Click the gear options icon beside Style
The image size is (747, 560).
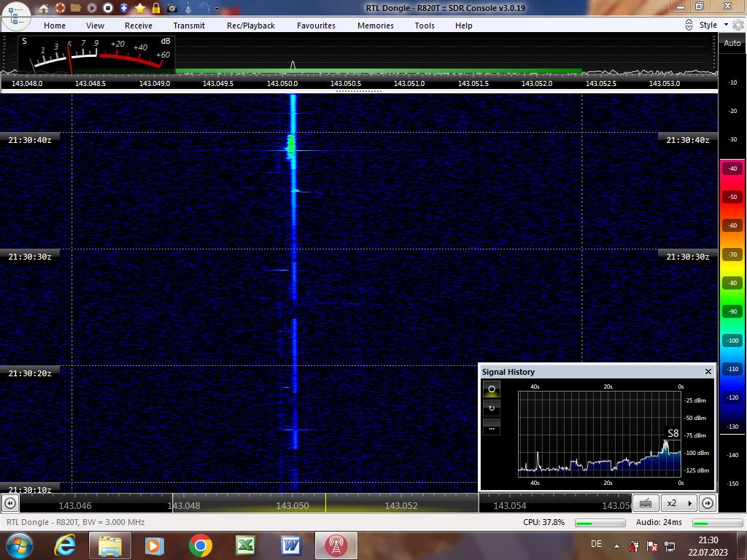click(738, 25)
